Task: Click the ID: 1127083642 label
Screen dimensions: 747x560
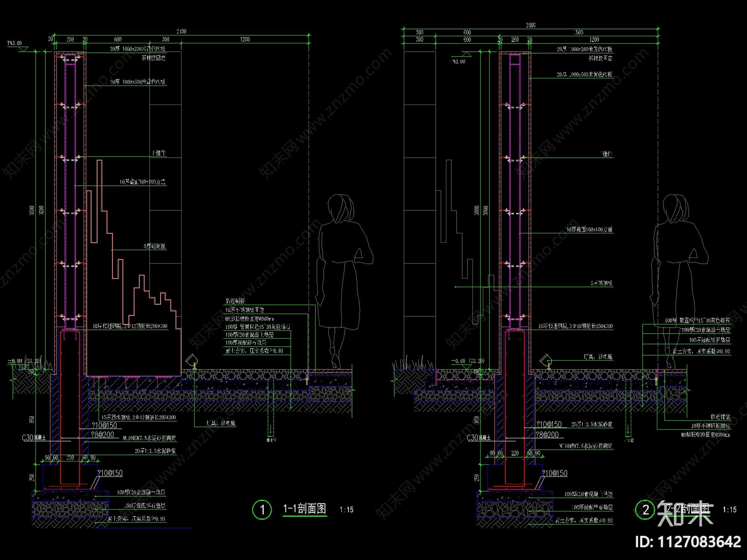Action: (x=688, y=542)
